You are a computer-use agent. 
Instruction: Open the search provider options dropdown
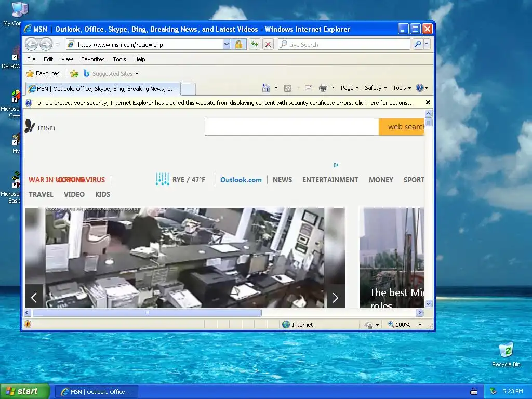click(427, 44)
